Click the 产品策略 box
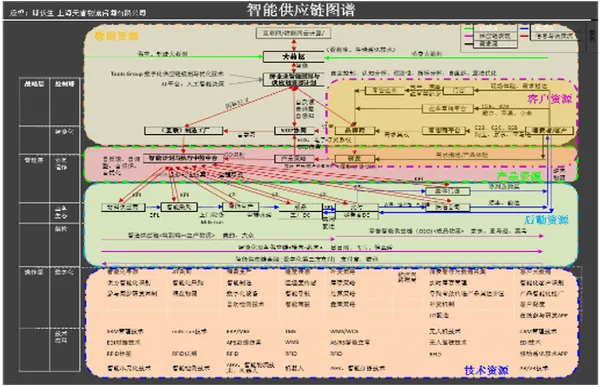The height and width of the screenshot is (387, 600). point(294,158)
